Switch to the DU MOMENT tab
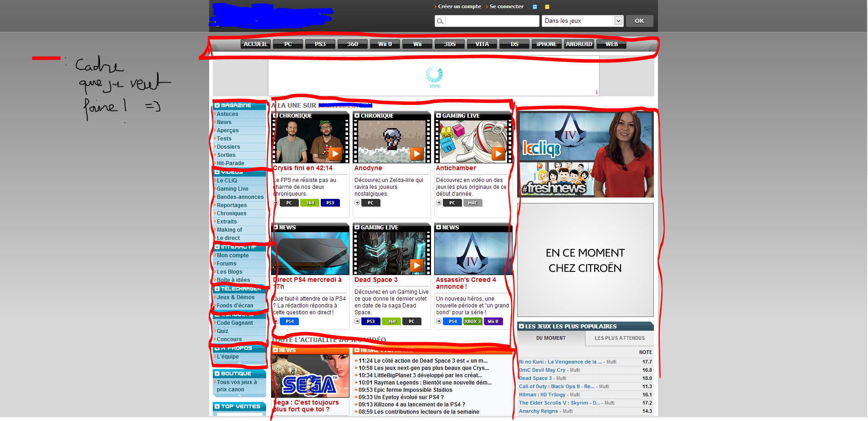This screenshot has height=421, width=868. [551, 338]
